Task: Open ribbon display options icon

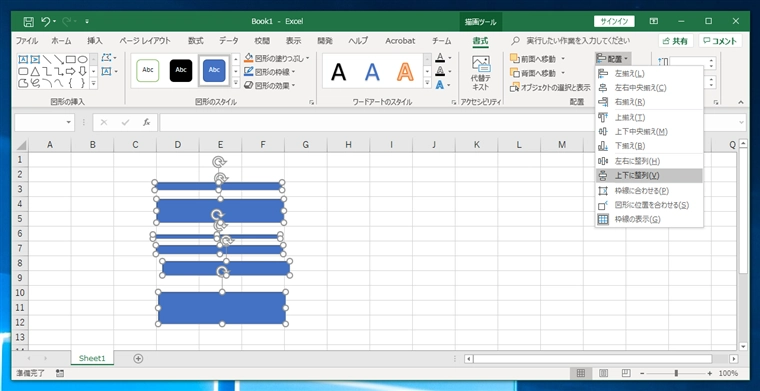Action: [654, 21]
